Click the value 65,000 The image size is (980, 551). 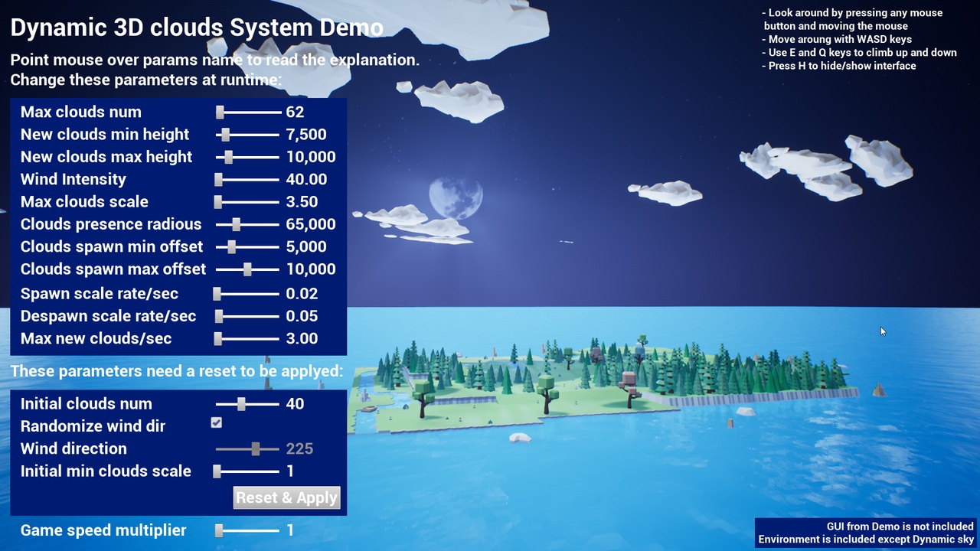click(x=311, y=224)
